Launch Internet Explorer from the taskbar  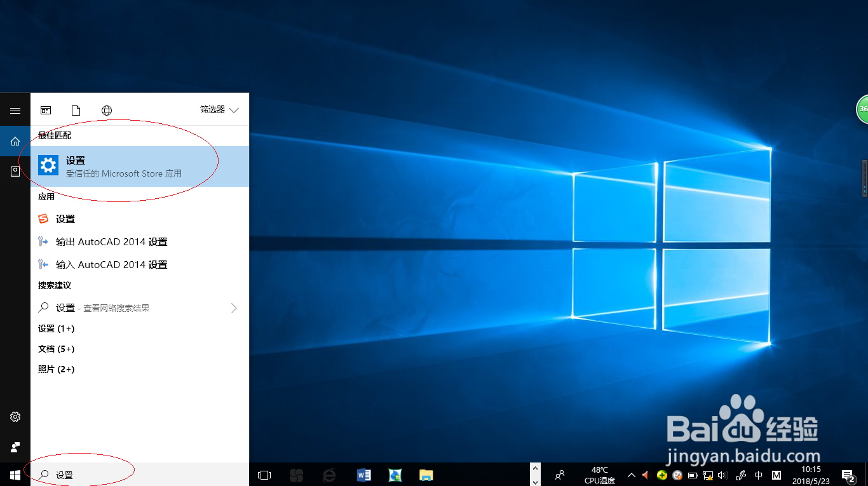pos(329,475)
